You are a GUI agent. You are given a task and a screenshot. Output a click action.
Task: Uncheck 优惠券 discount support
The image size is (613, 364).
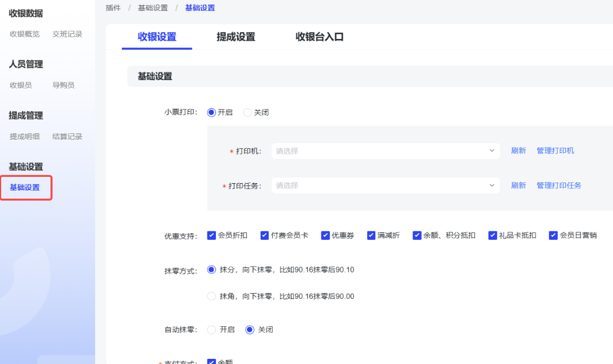pyautogui.click(x=325, y=235)
